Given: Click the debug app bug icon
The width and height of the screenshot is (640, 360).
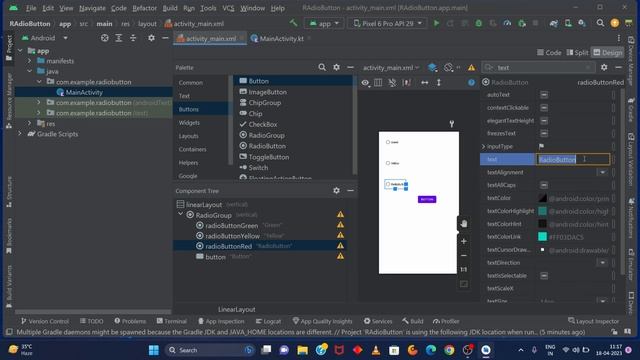Looking at the screenshot, I should [x=478, y=23].
